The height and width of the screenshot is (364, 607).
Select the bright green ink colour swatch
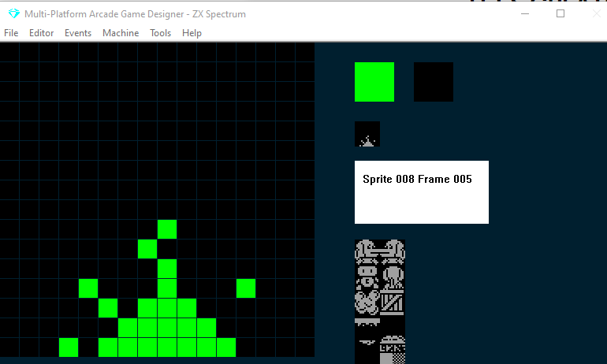pyautogui.click(x=374, y=82)
